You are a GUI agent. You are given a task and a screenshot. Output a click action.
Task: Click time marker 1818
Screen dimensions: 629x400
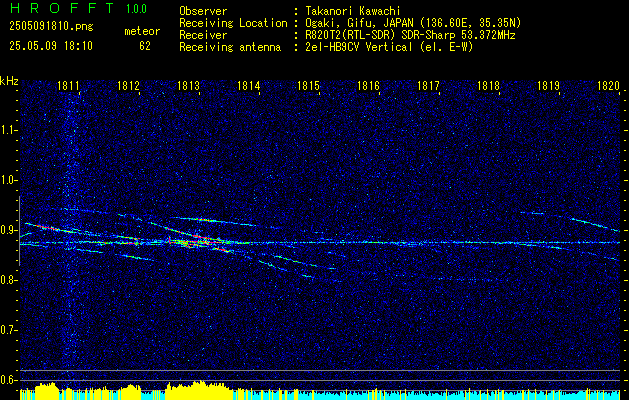pyautogui.click(x=489, y=86)
